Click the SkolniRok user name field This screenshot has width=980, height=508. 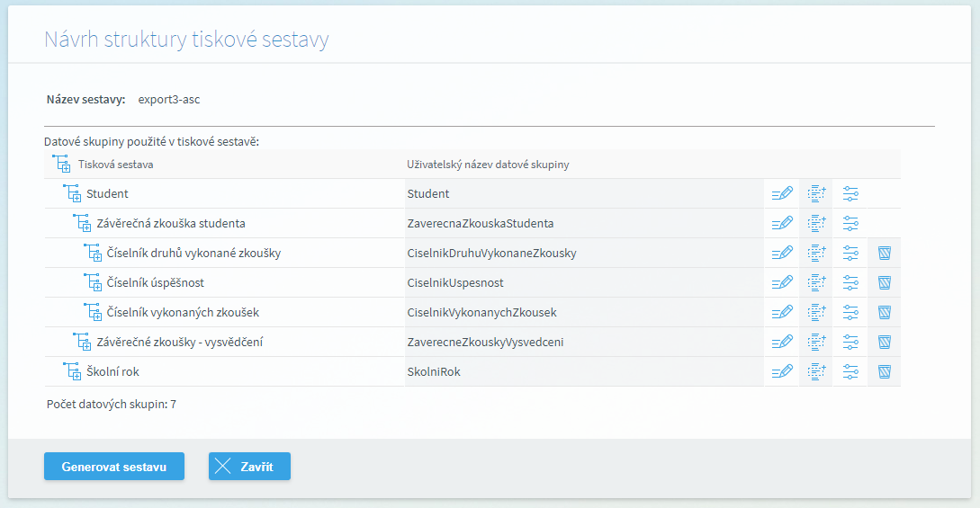pyautogui.click(x=584, y=371)
